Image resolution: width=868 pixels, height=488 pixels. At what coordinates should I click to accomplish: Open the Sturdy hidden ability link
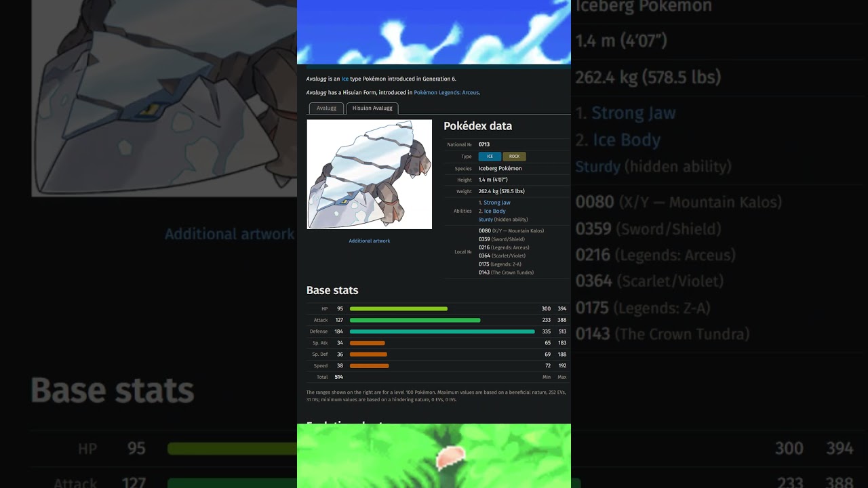click(486, 220)
